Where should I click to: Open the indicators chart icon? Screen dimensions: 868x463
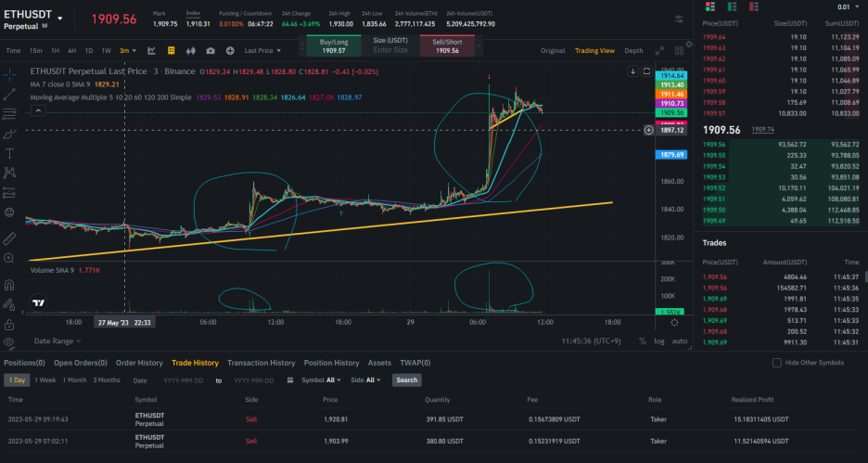point(151,50)
